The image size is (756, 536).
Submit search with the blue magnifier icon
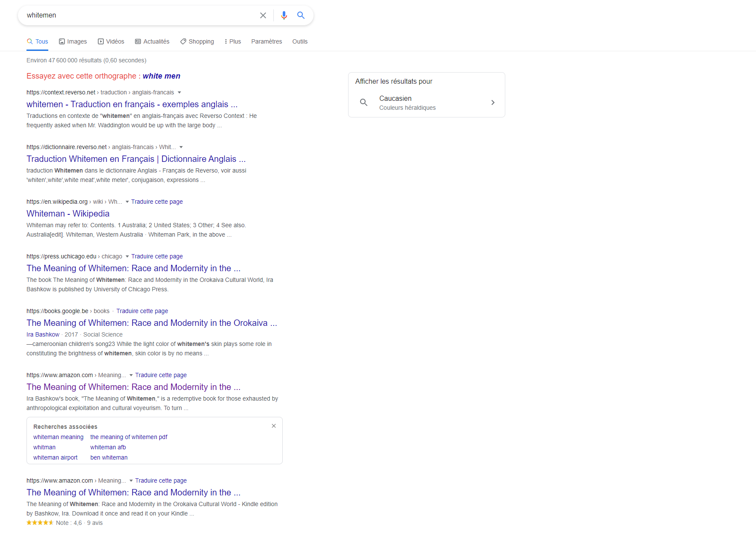pos(301,15)
